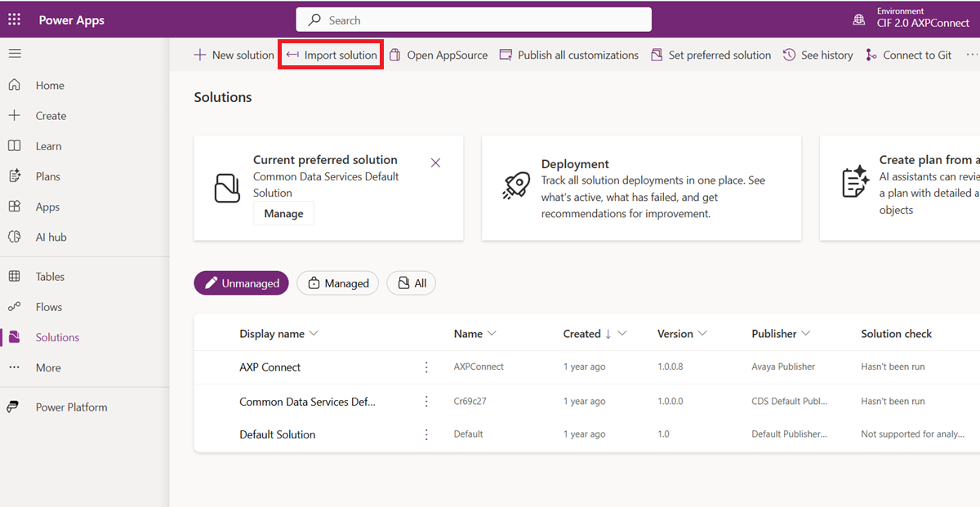This screenshot has width=980, height=507.
Task: Collapse the left navigation hamburger menu
Action: click(15, 54)
